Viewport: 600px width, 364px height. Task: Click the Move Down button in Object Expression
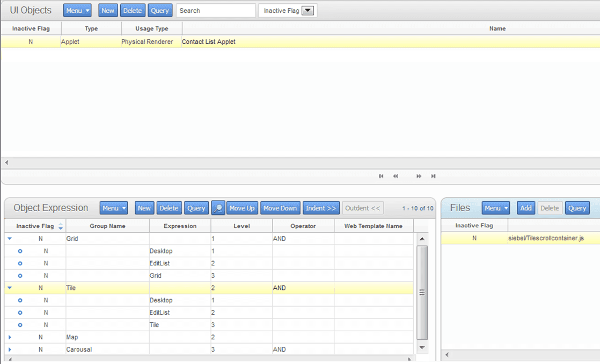tap(280, 207)
